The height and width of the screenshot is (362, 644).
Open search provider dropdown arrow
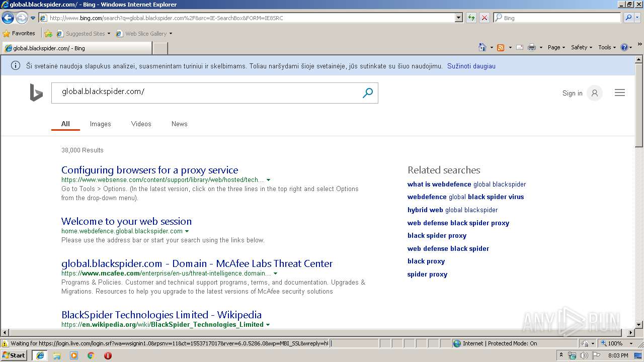(637, 18)
